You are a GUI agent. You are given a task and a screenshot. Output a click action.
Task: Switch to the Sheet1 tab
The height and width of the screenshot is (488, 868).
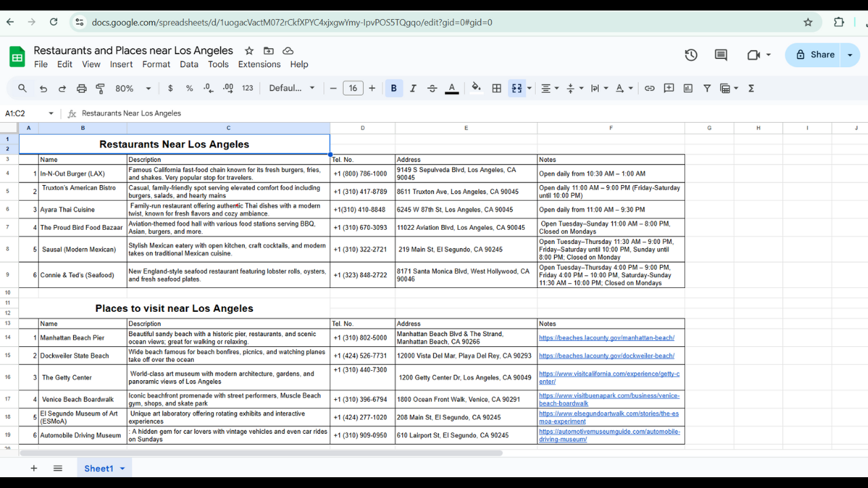[x=98, y=468]
